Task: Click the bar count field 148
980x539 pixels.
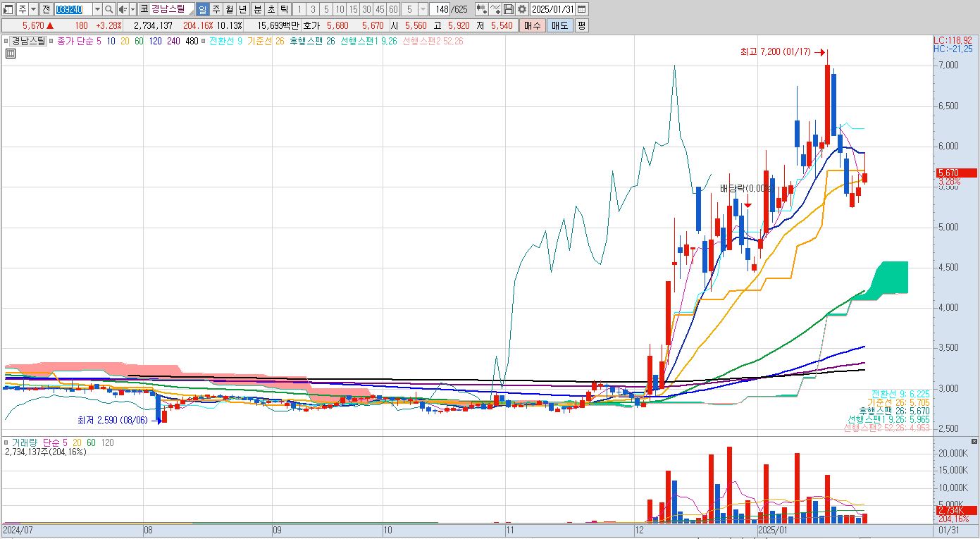Action: pos(441,9)
